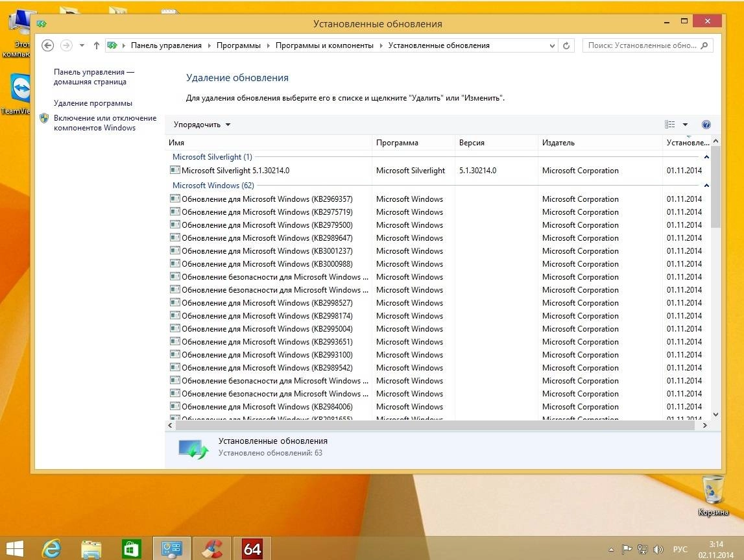The image size is (744, 560).
Task: Collapse the Microsoft Silverlight group
Action: 706,157
